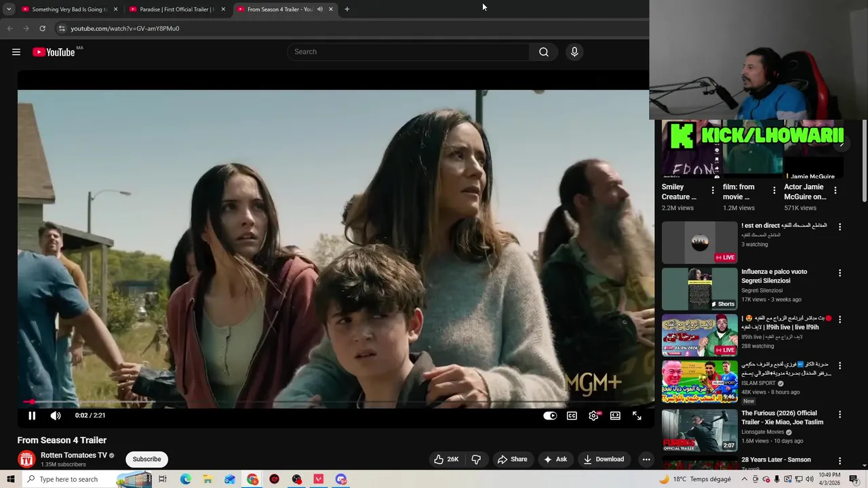The height and width of the screenshot is (488, 868).
Task: Enter fullscreen mode in player
Action: tap(637, 415)
